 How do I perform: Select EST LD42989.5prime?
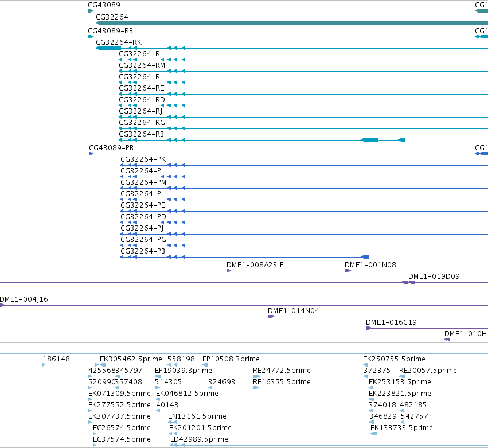coord(199,439)
